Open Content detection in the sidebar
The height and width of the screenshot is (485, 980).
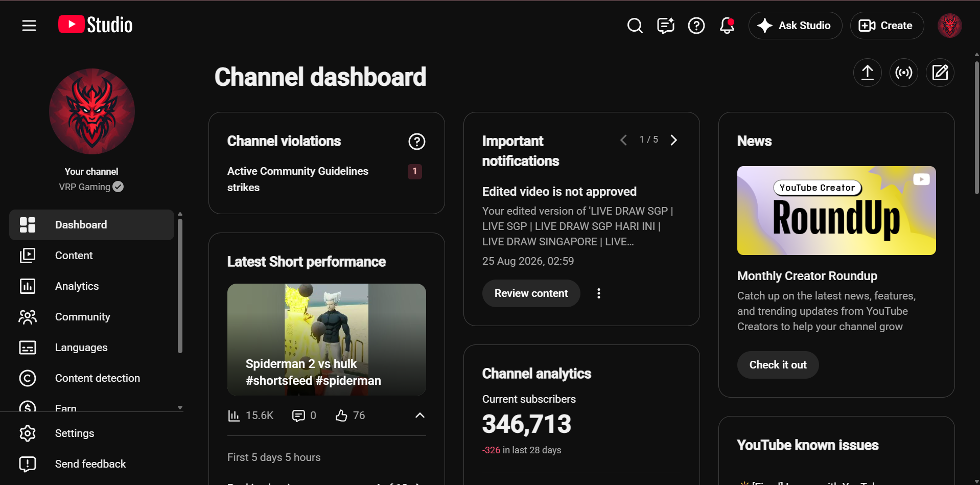click(92, 378)
